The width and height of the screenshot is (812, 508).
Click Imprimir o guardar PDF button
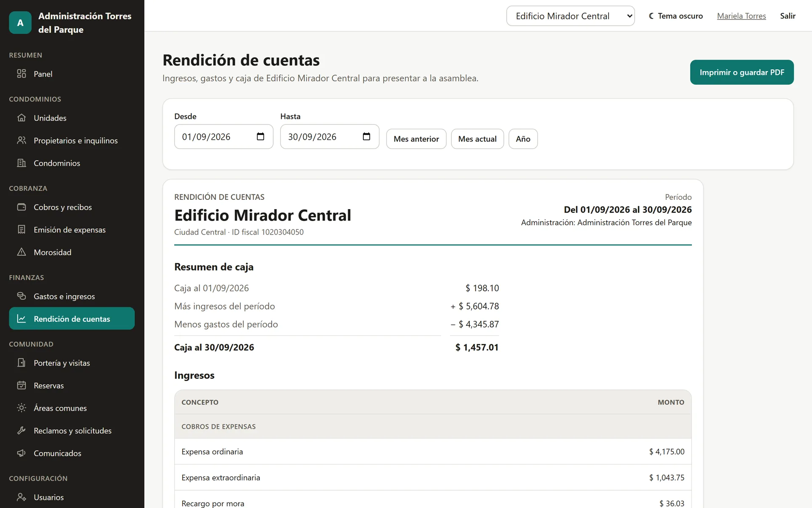click(x=742, y=72)
